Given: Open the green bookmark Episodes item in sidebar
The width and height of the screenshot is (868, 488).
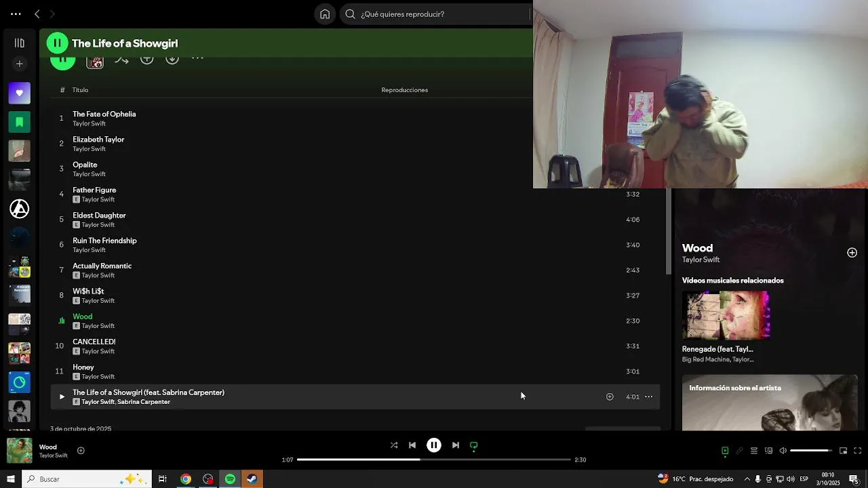Looking at the screenshot, I should [20, 122].
